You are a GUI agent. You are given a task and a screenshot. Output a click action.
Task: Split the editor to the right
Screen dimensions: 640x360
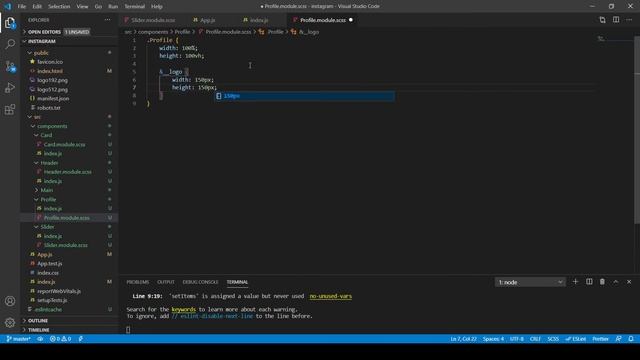[616, 20]
